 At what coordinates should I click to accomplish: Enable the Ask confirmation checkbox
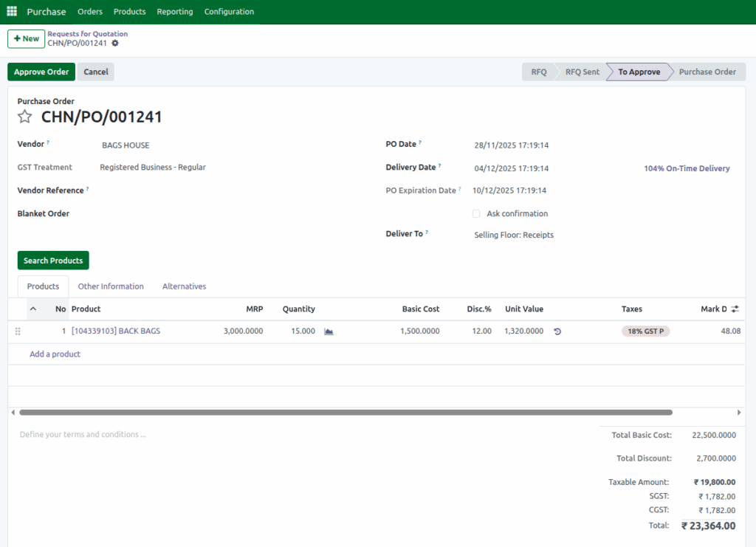pyautogui.click(x=476, y=213)
